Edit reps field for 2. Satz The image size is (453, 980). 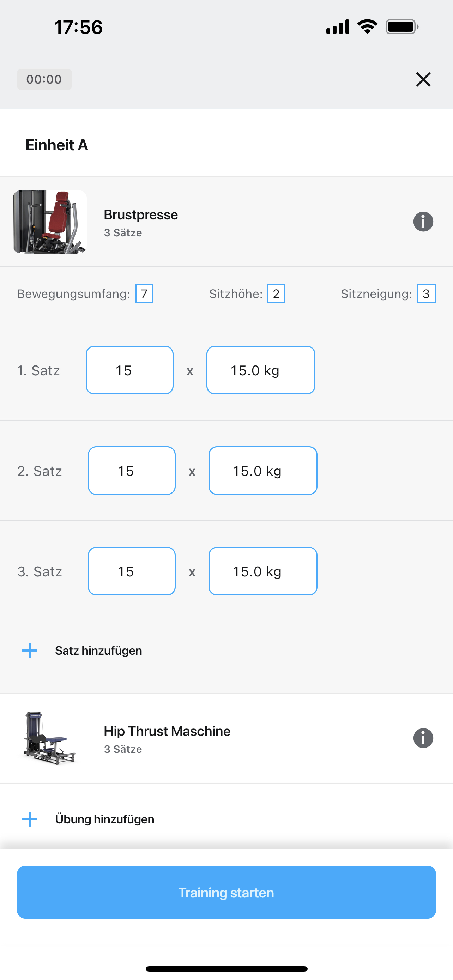coord(132,471)
